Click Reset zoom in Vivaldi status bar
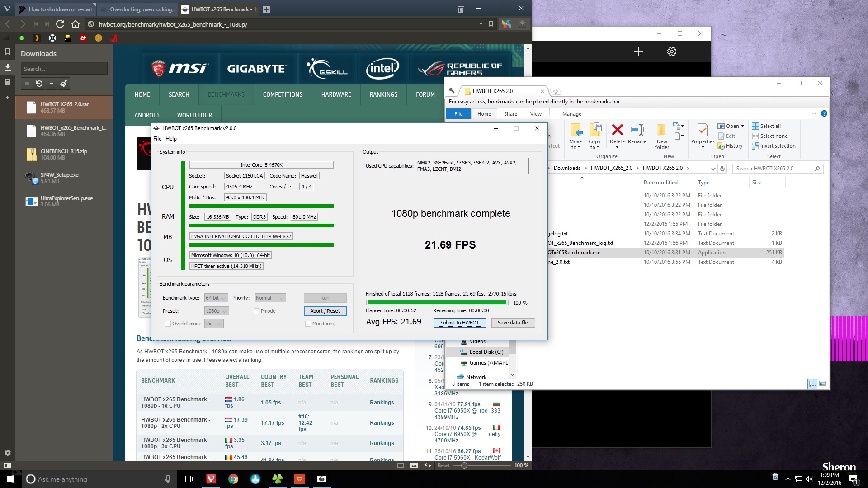This screenshot has height=488, width=868. [443, 465]
